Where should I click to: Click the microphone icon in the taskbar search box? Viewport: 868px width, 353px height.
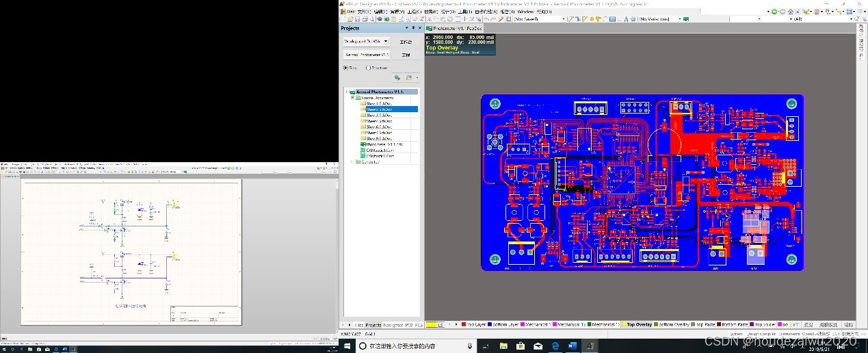click(469, 346)
